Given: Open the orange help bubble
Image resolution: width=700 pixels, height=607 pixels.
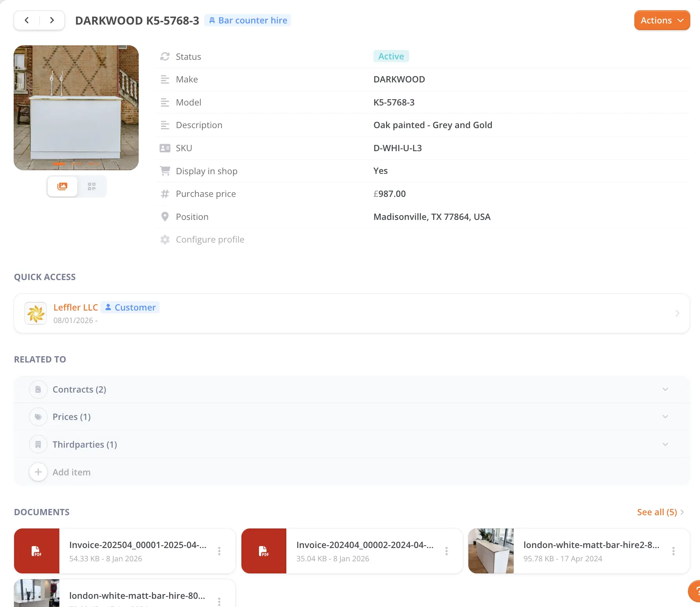Looking at the screenshot, I should [x=695, y=592].
